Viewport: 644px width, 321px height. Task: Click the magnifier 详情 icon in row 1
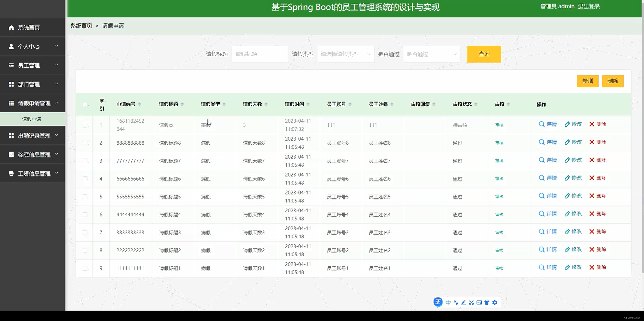click(x=542, y=124)
